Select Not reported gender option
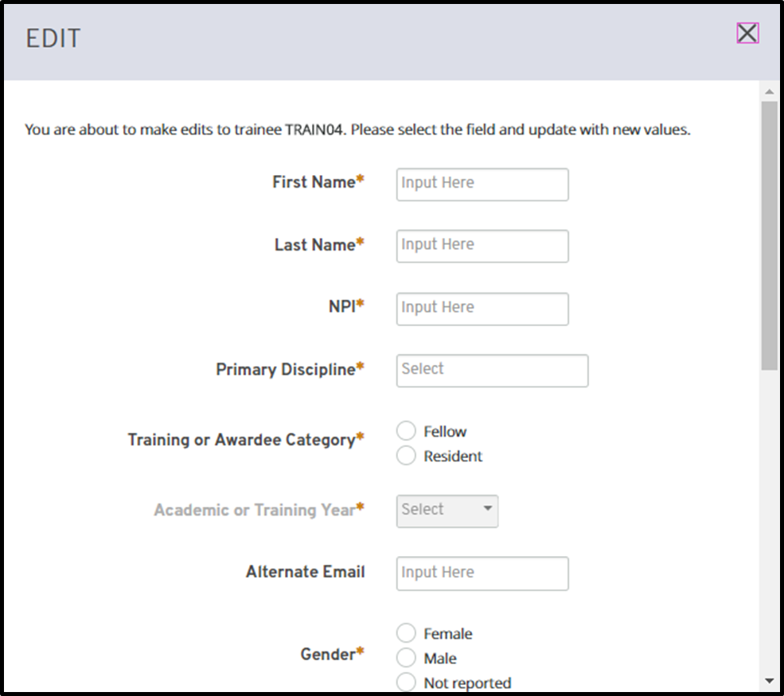The image size is (784, 696). pyautogui.click(x=406, y=682)
